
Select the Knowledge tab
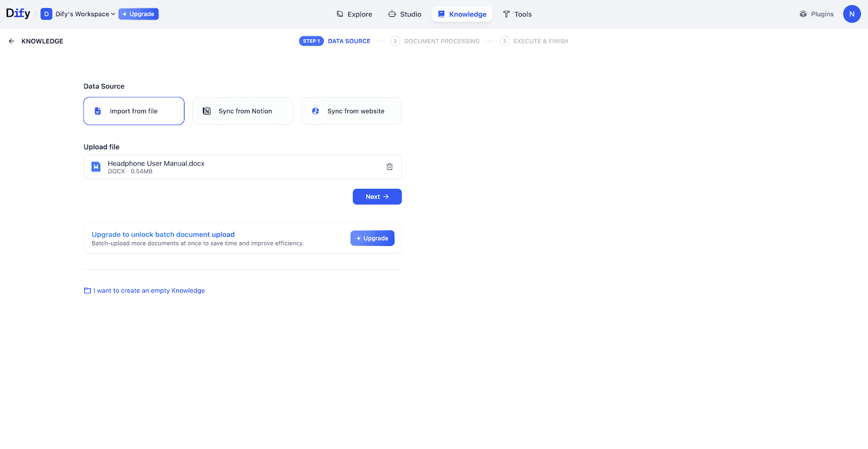pos(462,14)
